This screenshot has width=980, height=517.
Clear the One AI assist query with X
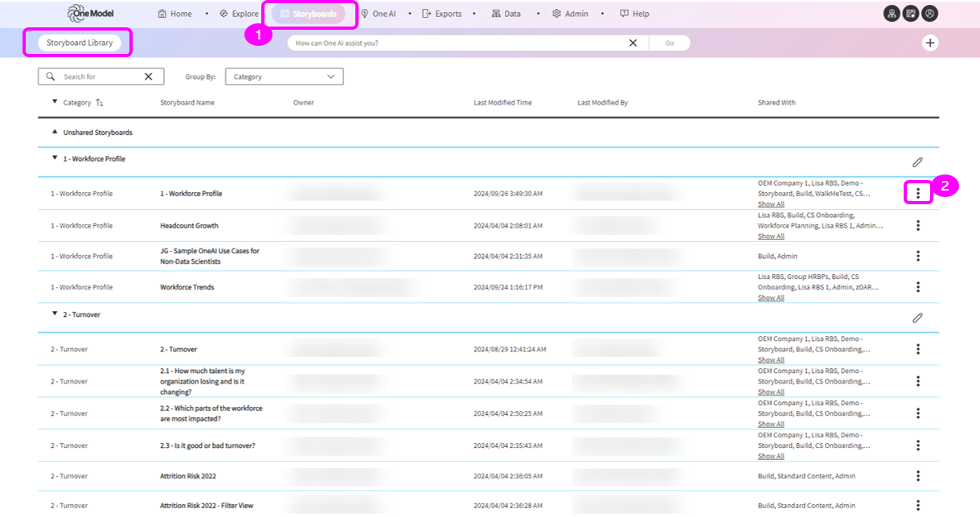[x=633, y=43]
